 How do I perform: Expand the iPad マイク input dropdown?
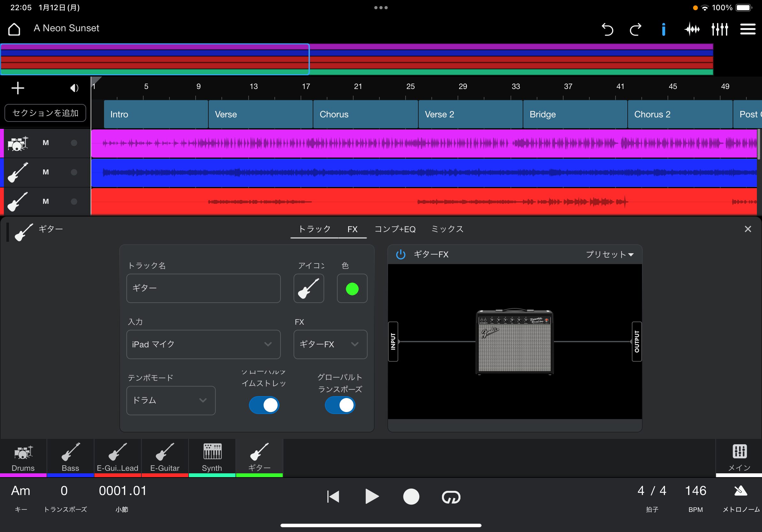204,344
